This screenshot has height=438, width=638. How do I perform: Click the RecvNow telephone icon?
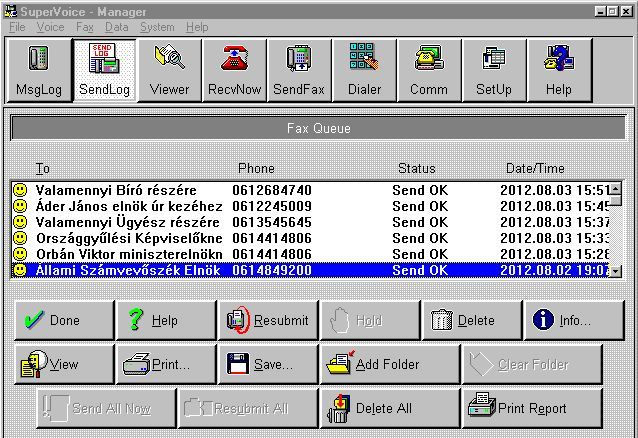pyautogui.click(x=234, y=59)
